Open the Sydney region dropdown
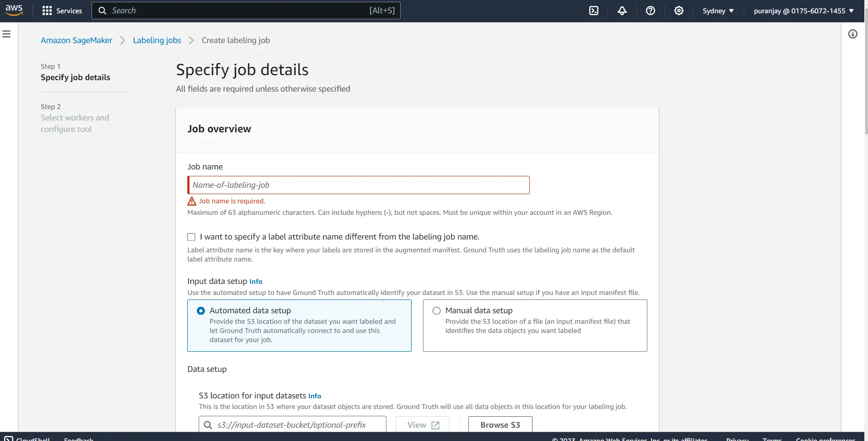This screenshot has height=441, width=868. [x=718, y=11]
